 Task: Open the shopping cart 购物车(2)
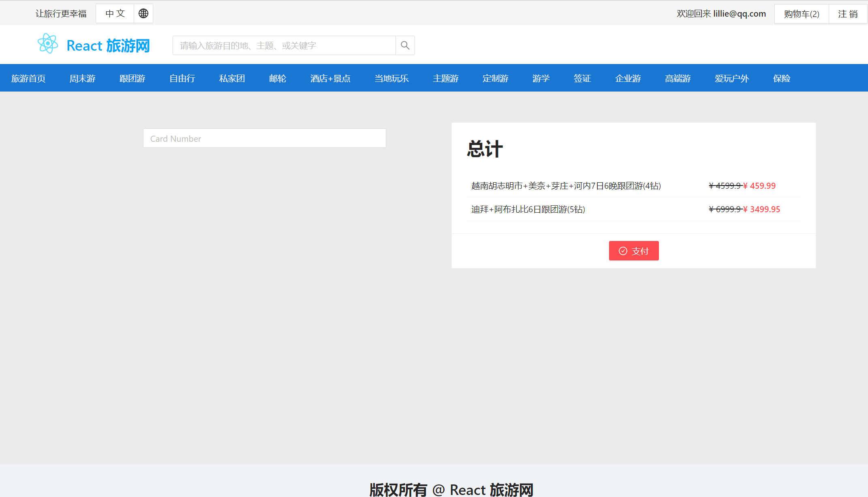point(801,14)
